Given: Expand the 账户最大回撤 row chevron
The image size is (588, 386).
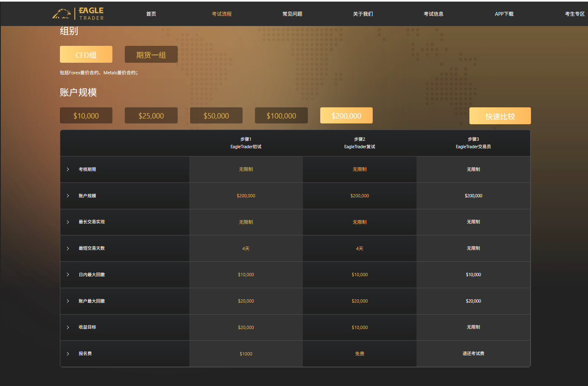Looking at the screenshot, I should (68, 301).
